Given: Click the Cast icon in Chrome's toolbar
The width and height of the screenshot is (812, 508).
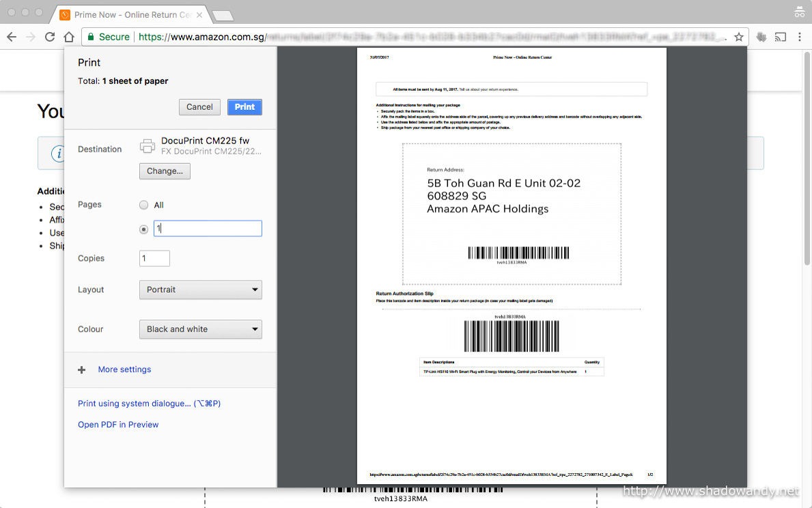Looking at the screenshot, I should [x=781, y=37].
